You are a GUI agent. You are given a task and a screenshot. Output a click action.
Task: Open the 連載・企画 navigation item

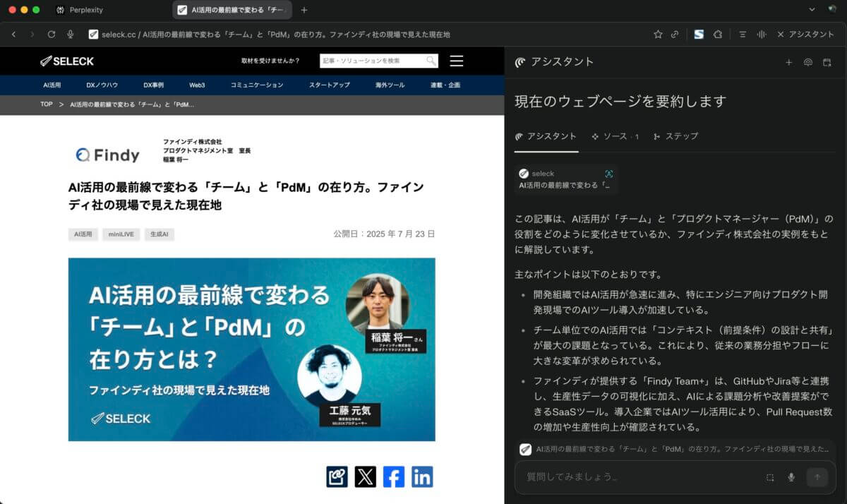coord(445,85)
